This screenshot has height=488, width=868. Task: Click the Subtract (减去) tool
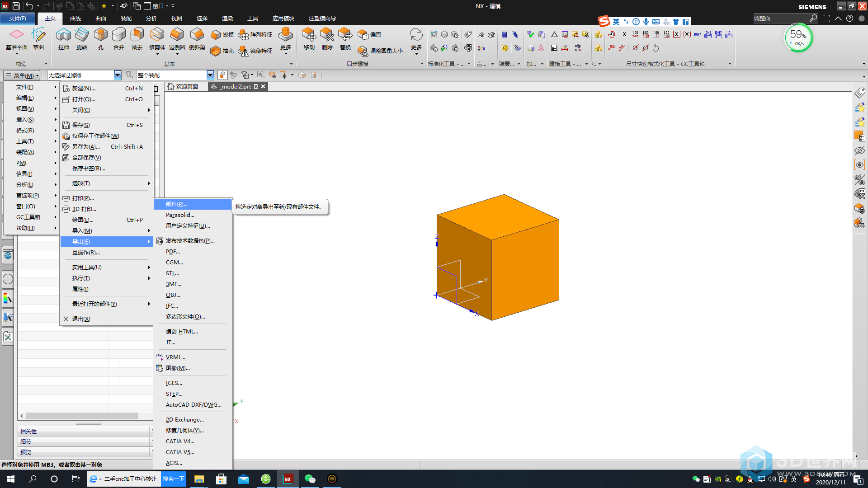137,39
